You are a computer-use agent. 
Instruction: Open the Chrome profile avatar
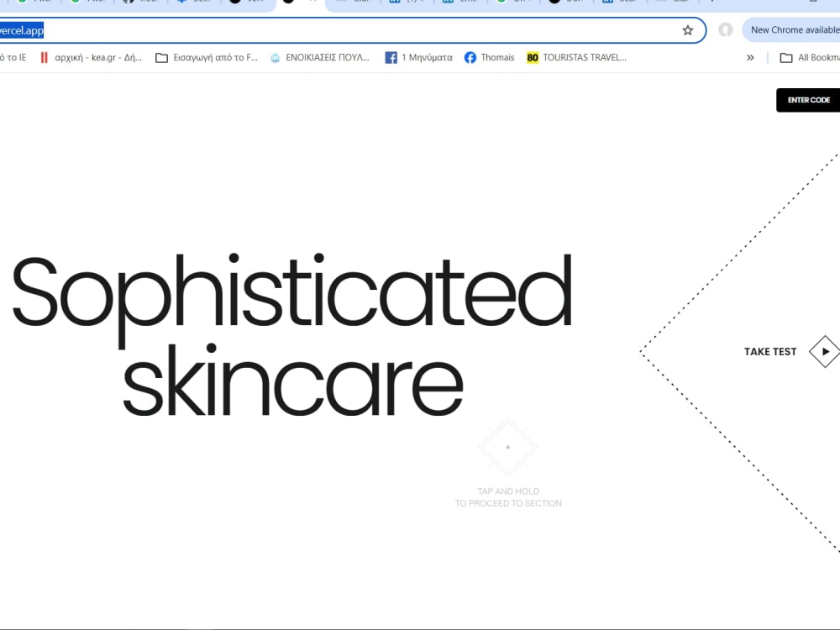(726, 30)
